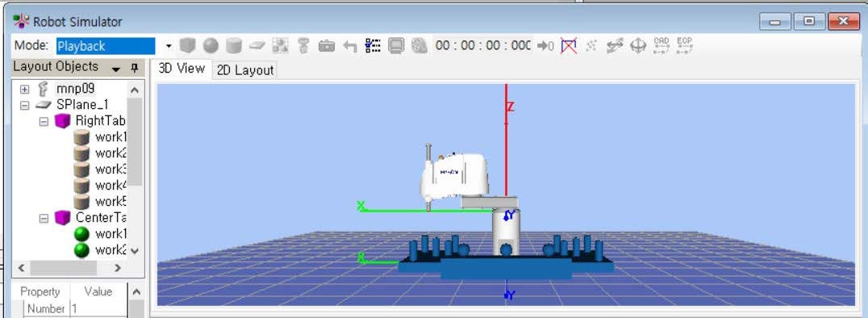Switch to the 2D Layout tab

pos(244,70)
